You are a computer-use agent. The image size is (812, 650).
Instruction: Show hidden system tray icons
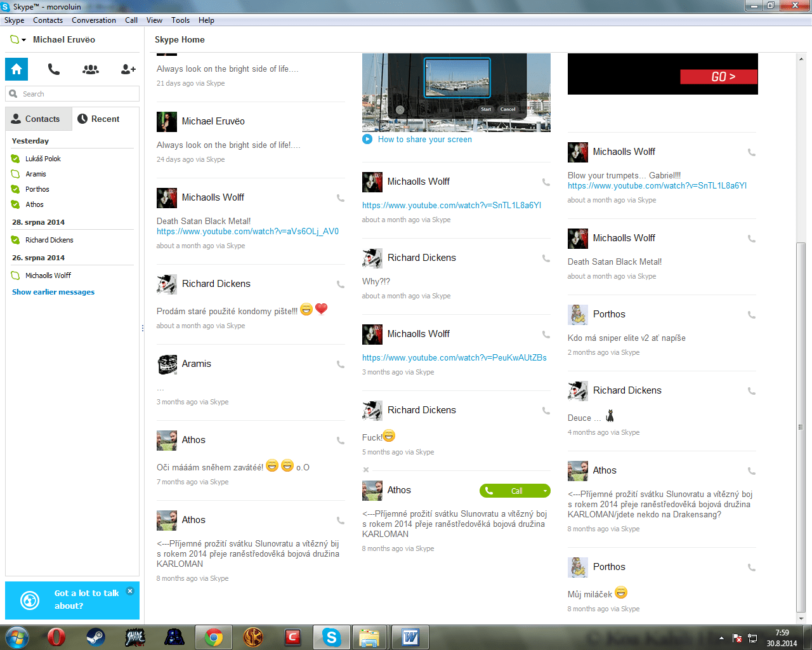pyautogui.click(x=721, y=637)
